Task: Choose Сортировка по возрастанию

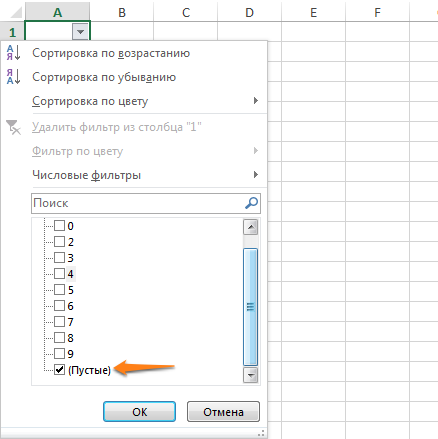Action: tap(111, 53)
